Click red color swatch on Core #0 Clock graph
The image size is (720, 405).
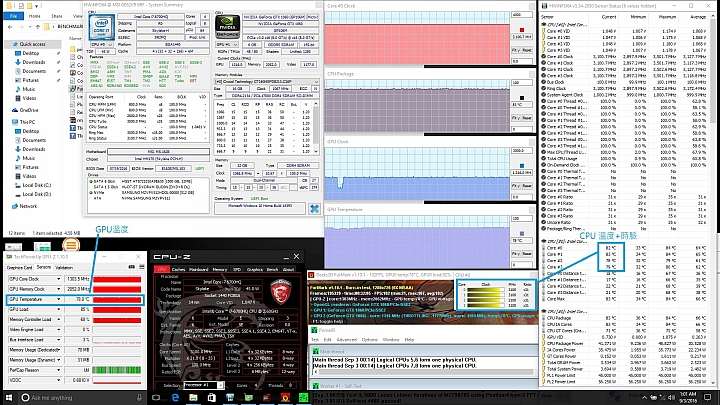coord(522,30)
